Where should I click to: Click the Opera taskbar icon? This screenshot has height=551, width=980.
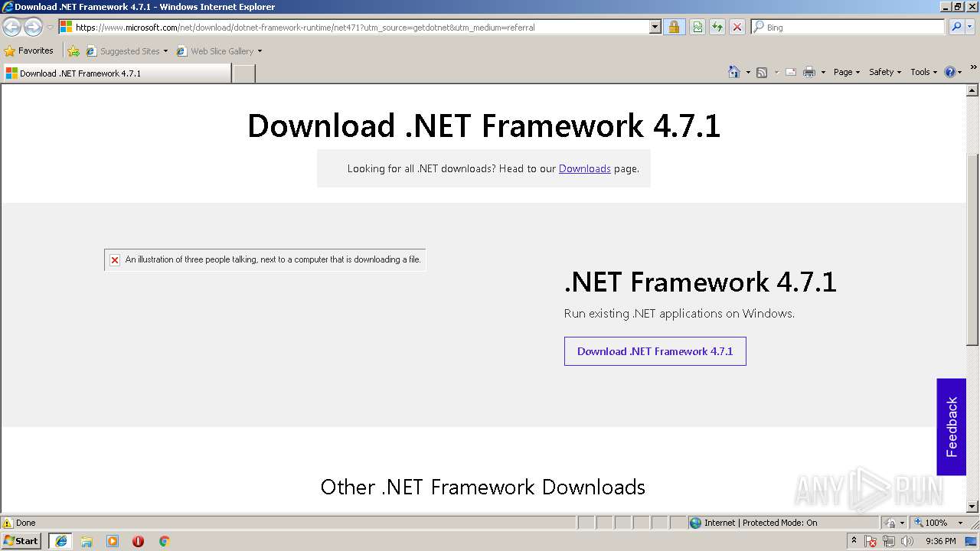coord(138,541)
